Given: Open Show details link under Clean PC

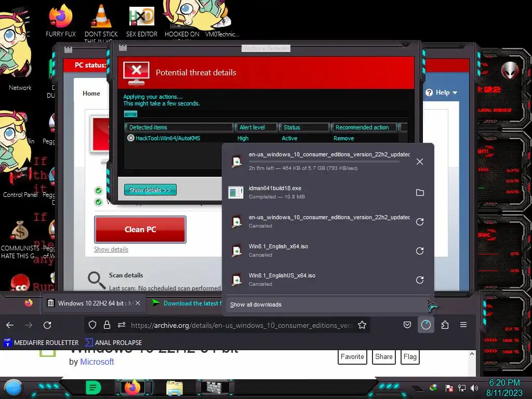Looking at the screenshot, I should tap(111, 249).
